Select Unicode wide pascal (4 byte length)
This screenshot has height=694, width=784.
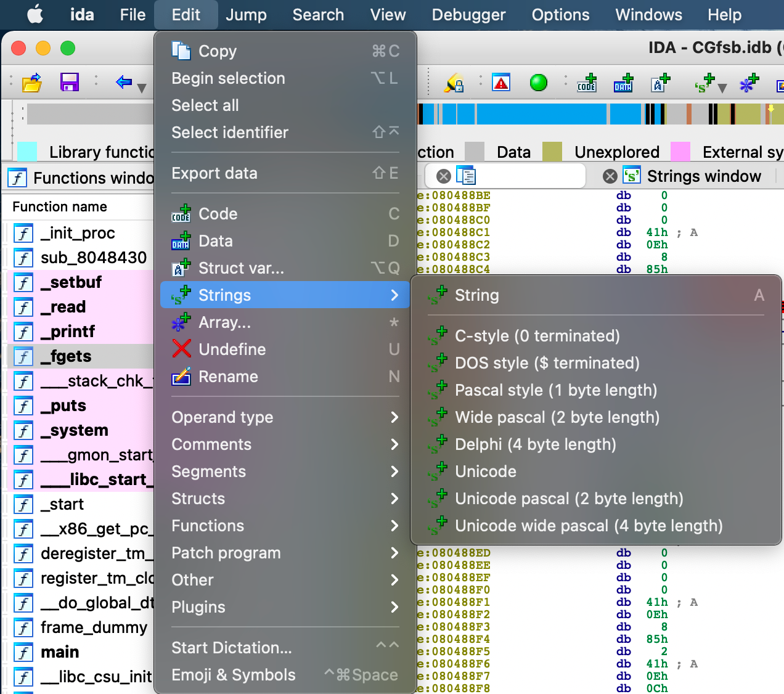596,526
